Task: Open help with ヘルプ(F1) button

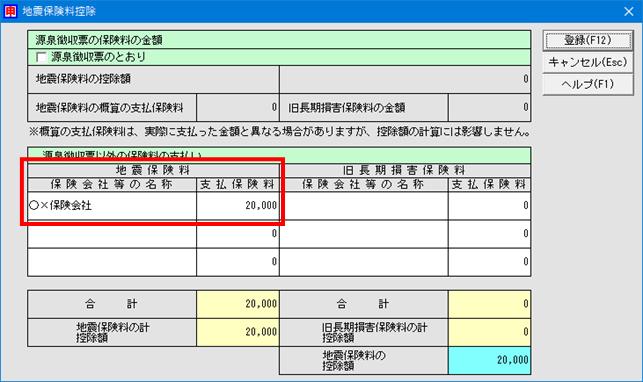Action: [588, 84]
